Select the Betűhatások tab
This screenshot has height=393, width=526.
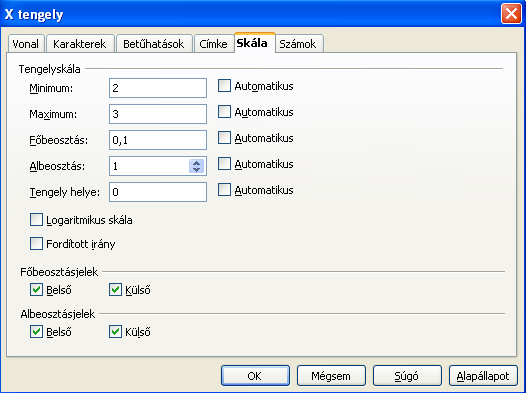(154, 44)
